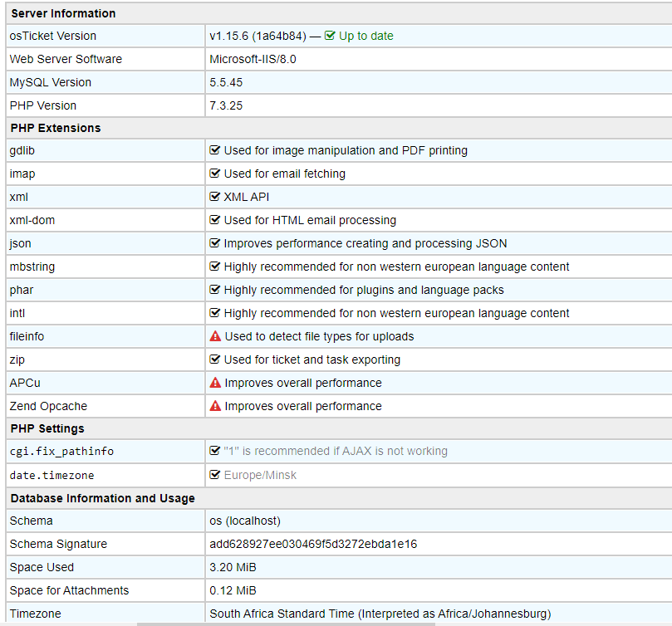Click the Server Information section header
The width and height of the screenshot is (672, 626).
(62, 13)
